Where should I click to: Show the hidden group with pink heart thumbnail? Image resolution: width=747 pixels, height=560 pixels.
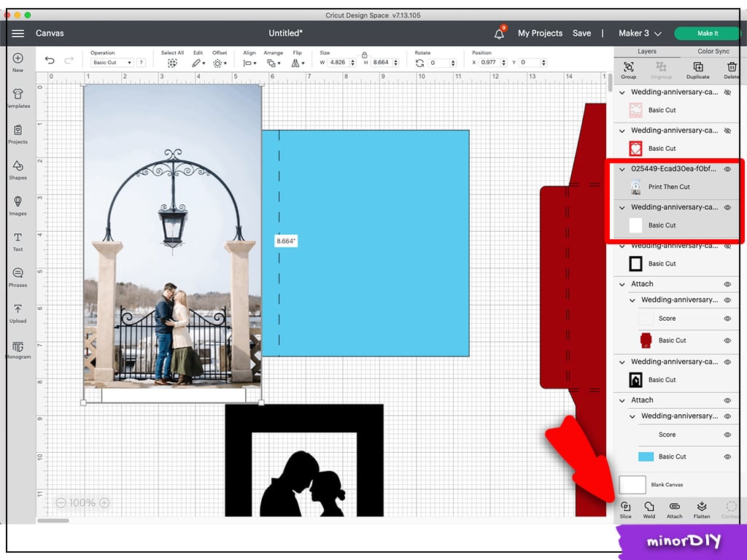[727, 93]
